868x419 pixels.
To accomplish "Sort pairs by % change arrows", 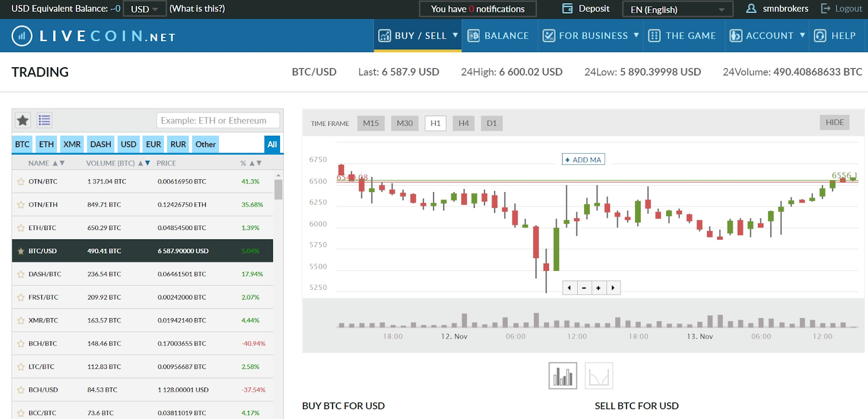I will (256, 163).
